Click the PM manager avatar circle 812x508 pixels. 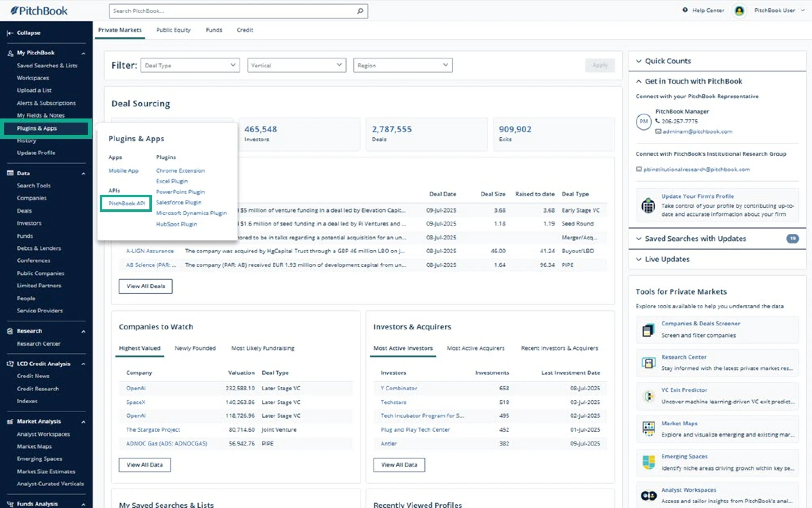coord(644,122)
